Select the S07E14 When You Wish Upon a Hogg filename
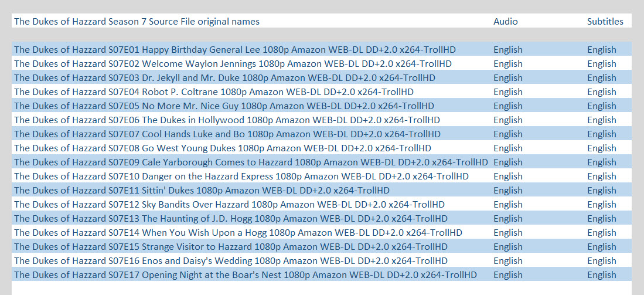 [238, 233]
